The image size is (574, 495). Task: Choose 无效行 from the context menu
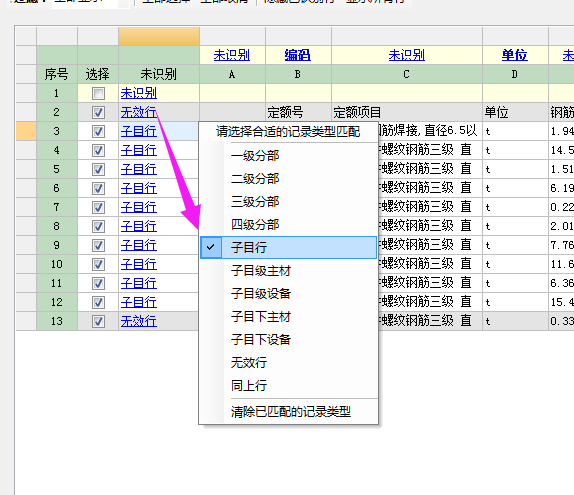click(x=288, y=362)
